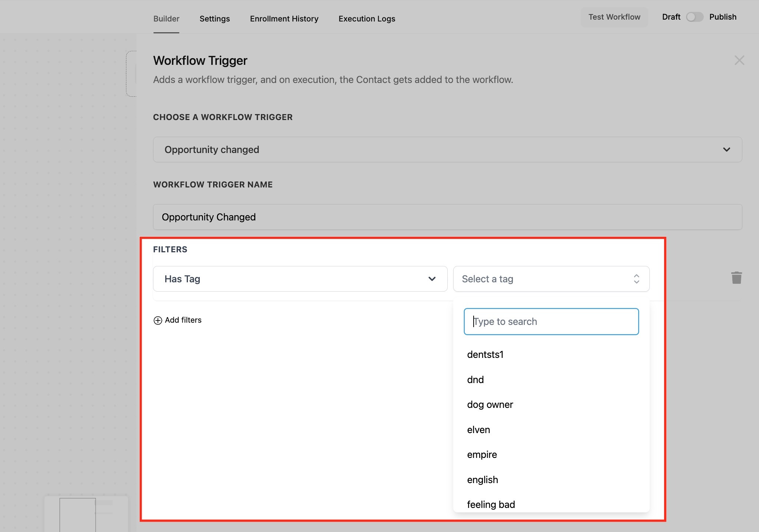Delete the filter with trash icon
The width and height of the screenshot is (759, 532).
point(736,278)
